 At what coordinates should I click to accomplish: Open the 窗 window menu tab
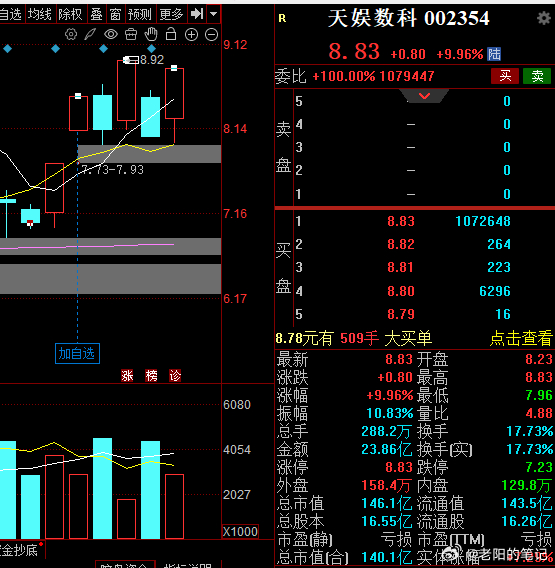tap(115, 14)
